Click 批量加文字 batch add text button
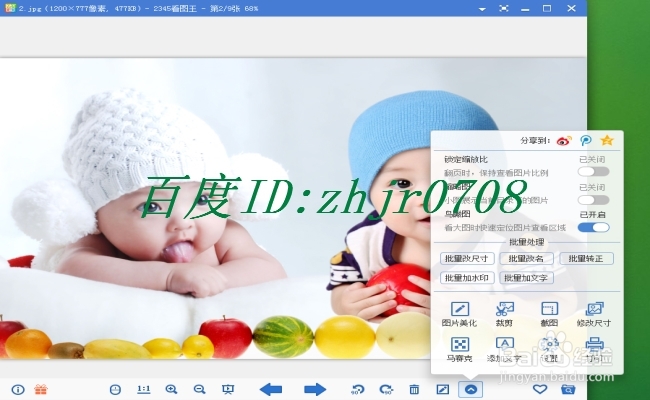This screenshot has height=400, width=650. (526, 278)
